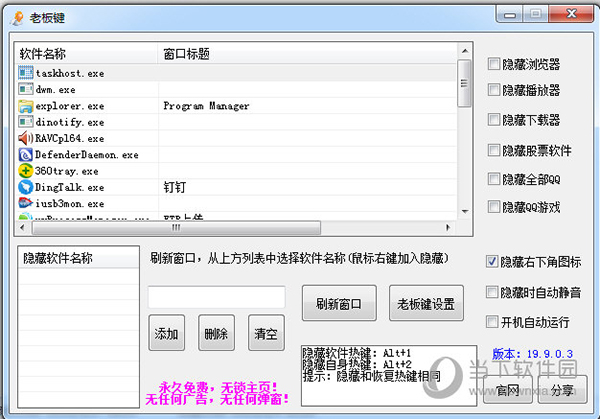Click the 软件名称 column header

(86, 54)
